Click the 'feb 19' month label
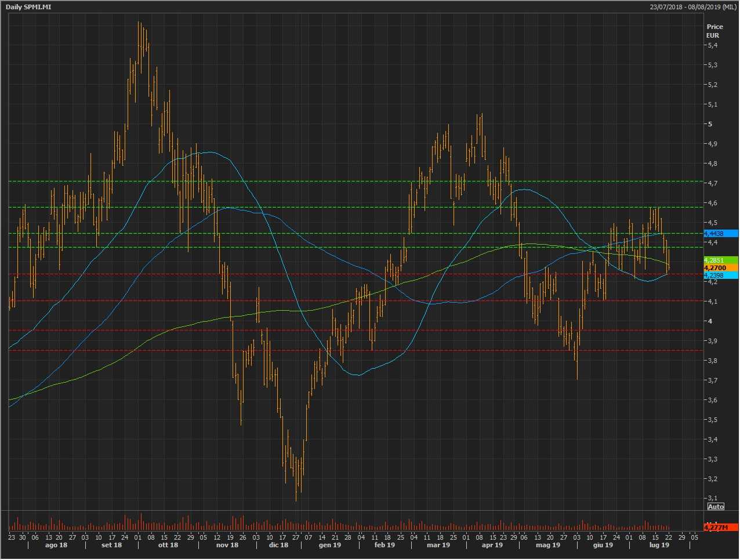Screen dimensions: 740x560 coord(384,545)
